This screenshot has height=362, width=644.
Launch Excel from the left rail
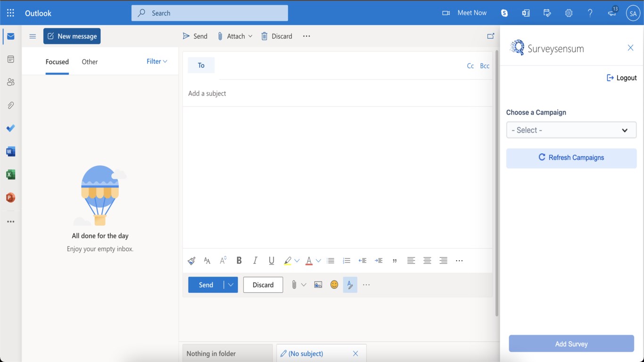click(10, 174)
